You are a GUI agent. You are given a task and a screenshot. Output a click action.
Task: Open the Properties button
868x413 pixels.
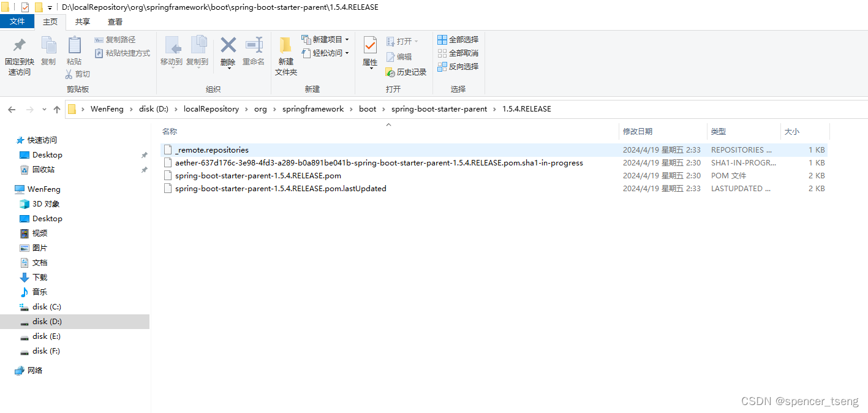tap(370, 51)
